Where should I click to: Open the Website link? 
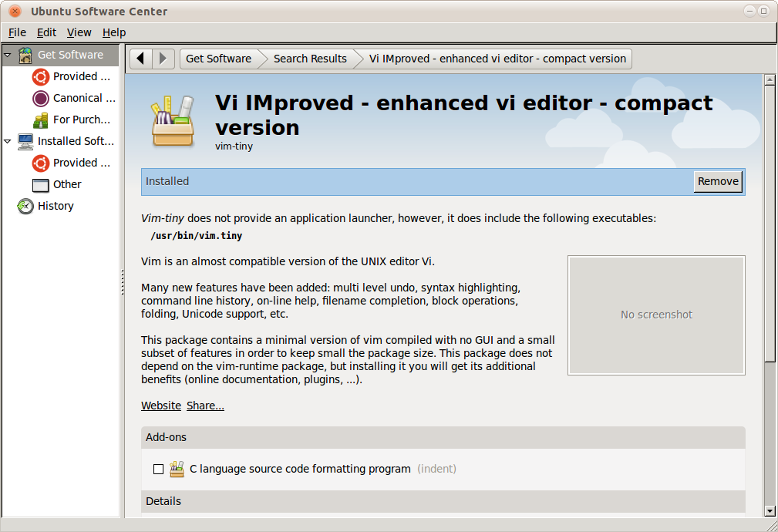pyautogui.click(x=161, y=406)
